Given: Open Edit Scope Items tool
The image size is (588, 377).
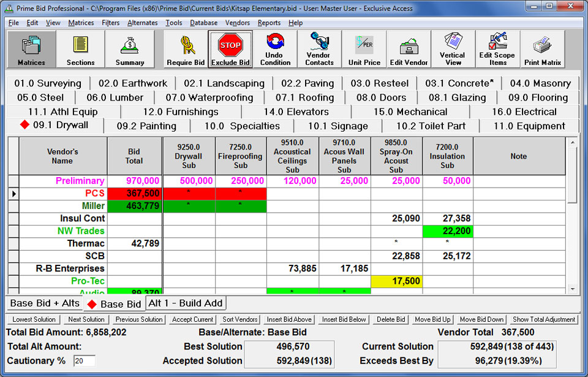Looking at the screenshot, I should pyautogui.click(x=497, y=49).
